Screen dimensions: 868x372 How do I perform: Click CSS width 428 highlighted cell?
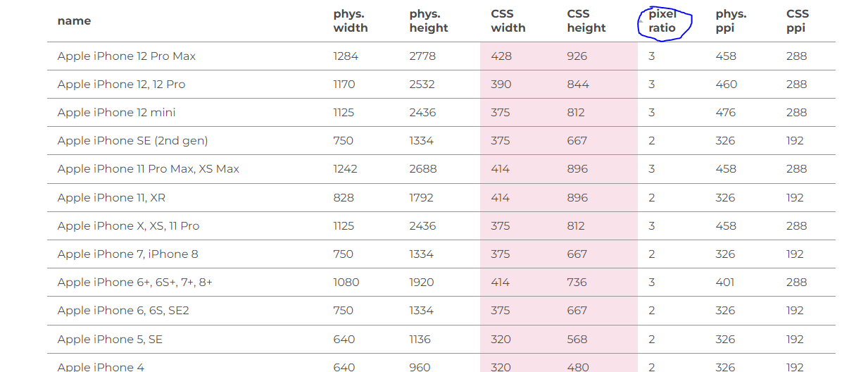(501, 56)
